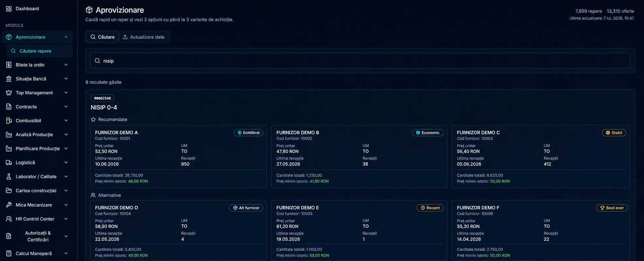644x261 pixels.
Task: Click the HR Control Center person icon
Action: (9, 219)
